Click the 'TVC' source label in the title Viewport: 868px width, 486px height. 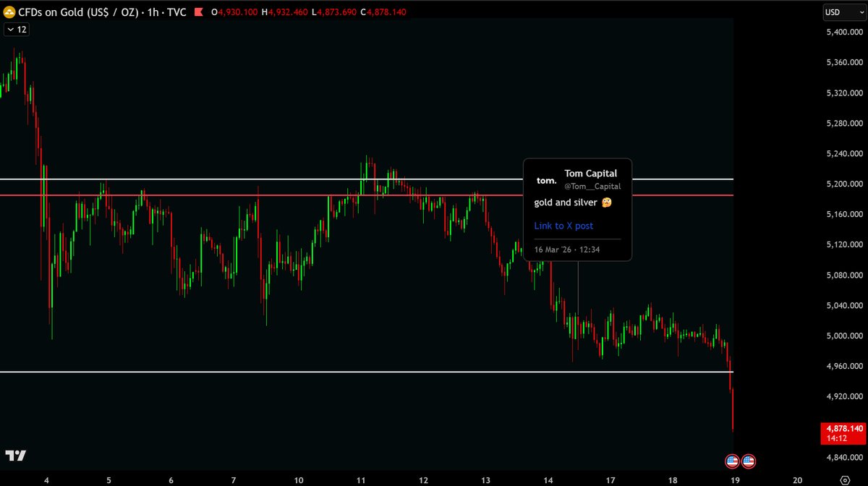click(175, 12)
